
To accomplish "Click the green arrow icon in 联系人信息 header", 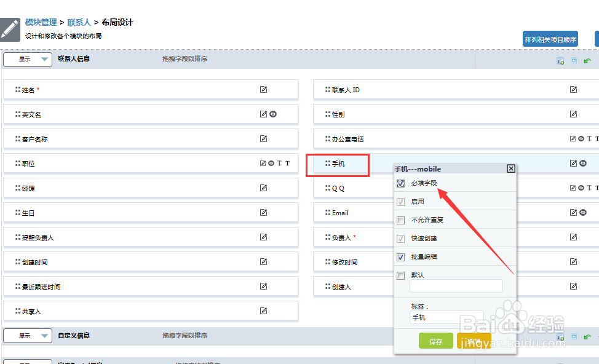I will pyautogui.click(x=587, y=61).
